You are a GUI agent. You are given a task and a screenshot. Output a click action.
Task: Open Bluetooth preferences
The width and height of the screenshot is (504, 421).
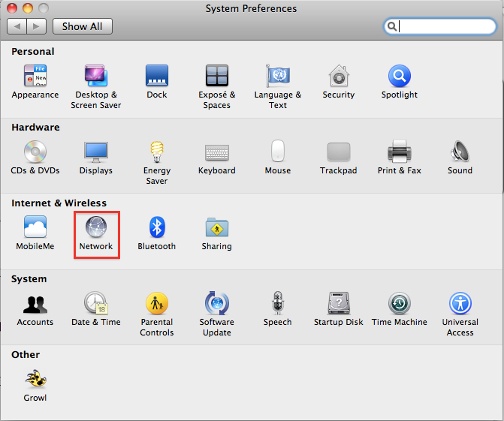156,227
